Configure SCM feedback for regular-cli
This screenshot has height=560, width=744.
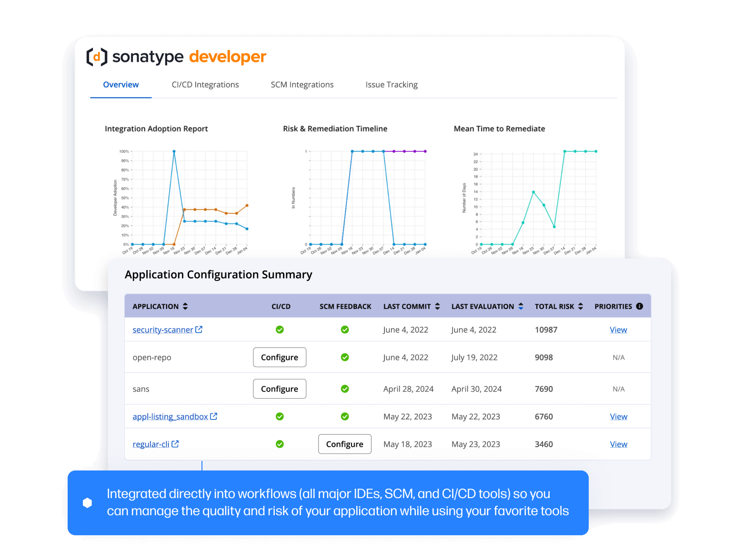tap(345, 444)
